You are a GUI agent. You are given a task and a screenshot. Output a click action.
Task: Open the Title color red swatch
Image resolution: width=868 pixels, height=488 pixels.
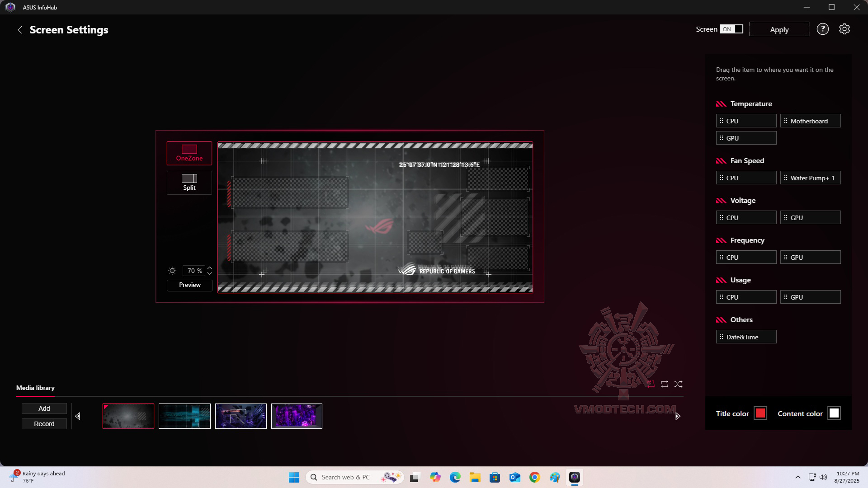(x=760, y=413)
